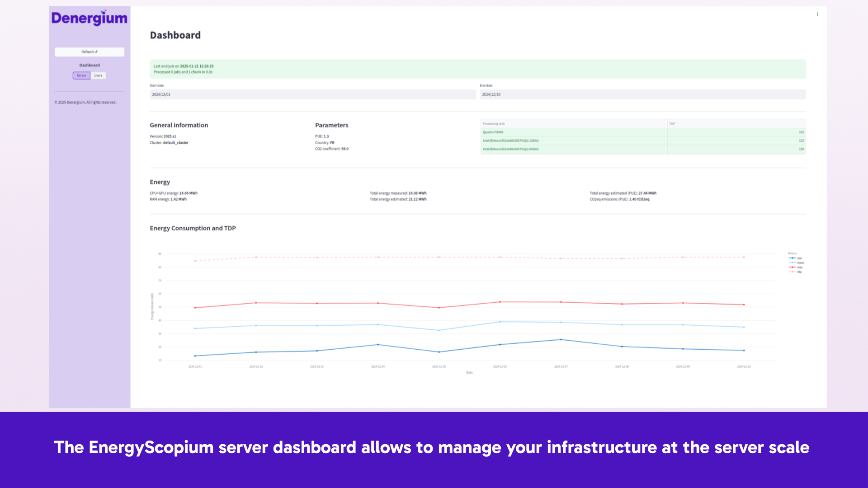This screenshot has width=868, height=488.
Task: Click the Parameters heading
Action: [332, 125]
